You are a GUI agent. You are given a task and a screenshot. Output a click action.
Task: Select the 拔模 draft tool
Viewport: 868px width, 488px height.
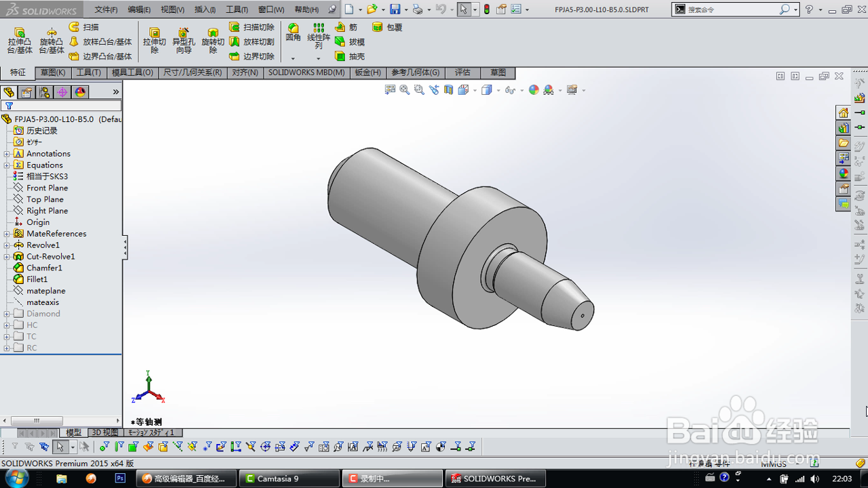click(x=350, y=42)
